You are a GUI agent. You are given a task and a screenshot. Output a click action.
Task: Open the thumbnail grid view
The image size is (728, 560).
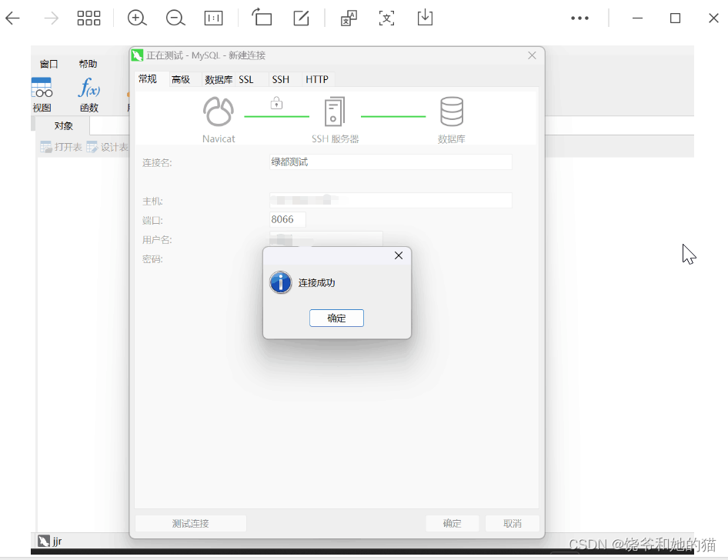coord(88,18)
